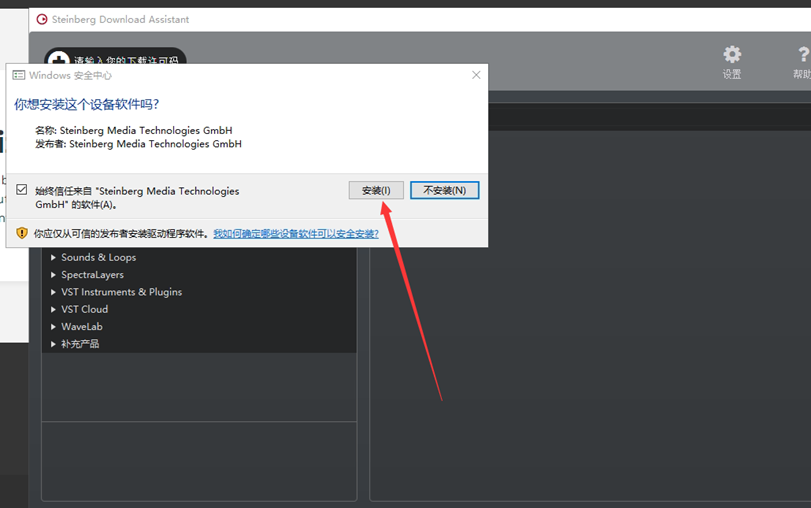The width and height of the screenshot is (811, 508).
Task: Uncheck always trust Steinberg Media Technologies software
Action: pyautogui.click(x=21, y=189)
